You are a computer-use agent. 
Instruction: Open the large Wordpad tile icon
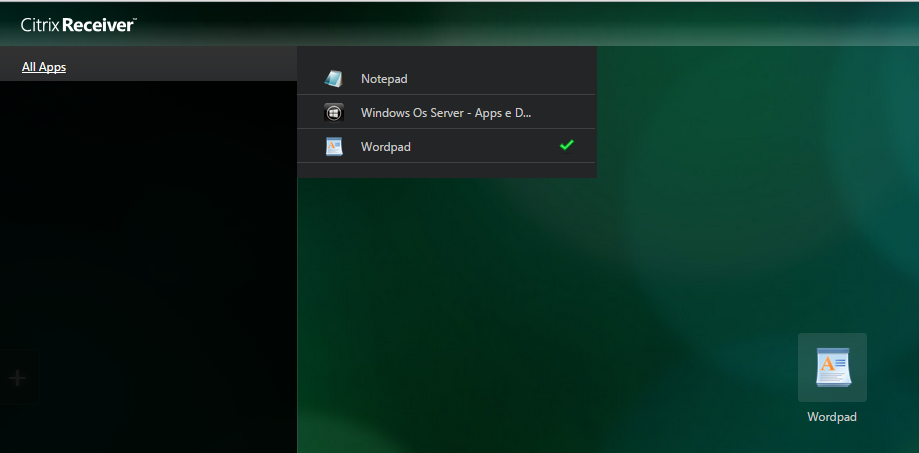832,367
